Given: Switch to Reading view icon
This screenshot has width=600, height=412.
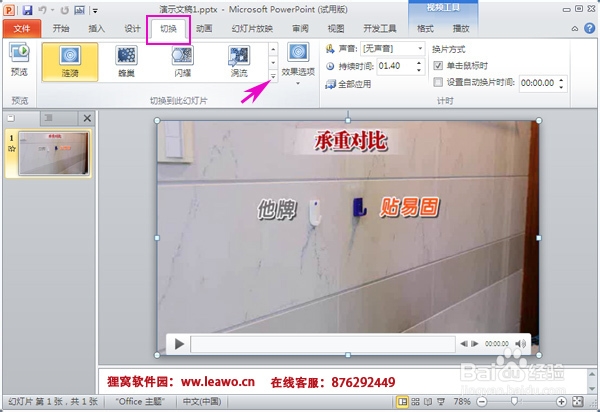Looking at the screenshot, I should click(x=428, y=402).
